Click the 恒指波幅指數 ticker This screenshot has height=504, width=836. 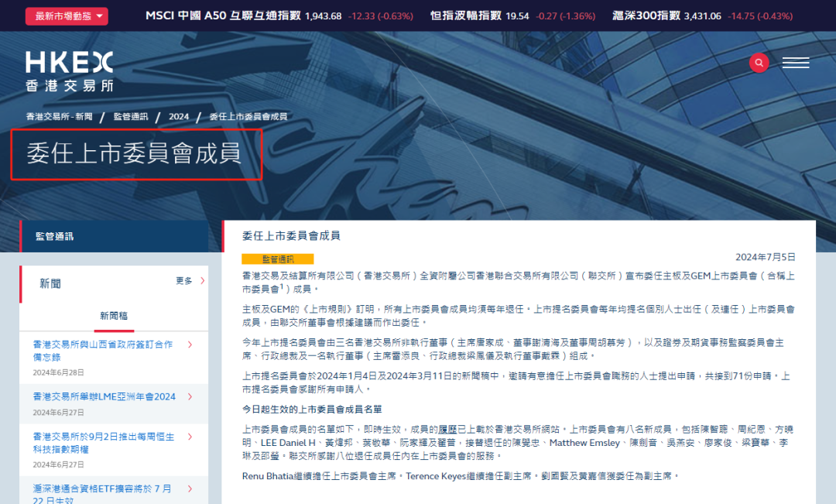point(512,16)
